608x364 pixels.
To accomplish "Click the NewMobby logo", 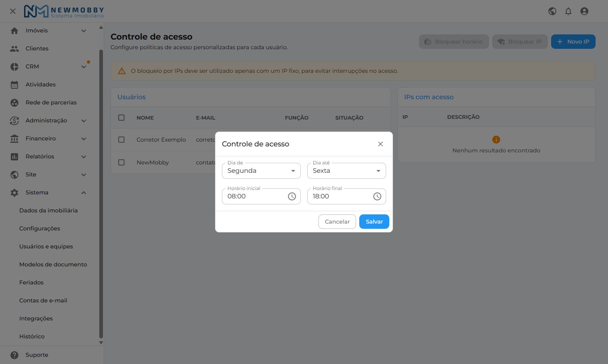I will [x=64, y=11].
